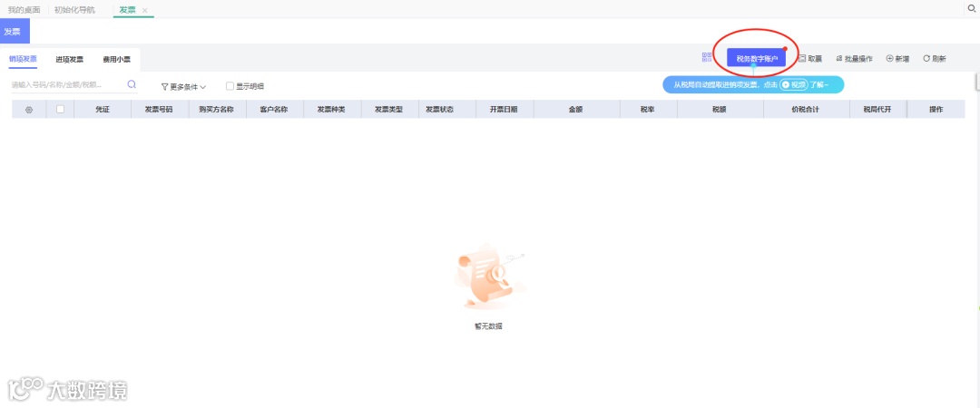This screenshot has width=980, height=408.
Task: Click the 税局代开 column header
Action: tap(877, 110)
